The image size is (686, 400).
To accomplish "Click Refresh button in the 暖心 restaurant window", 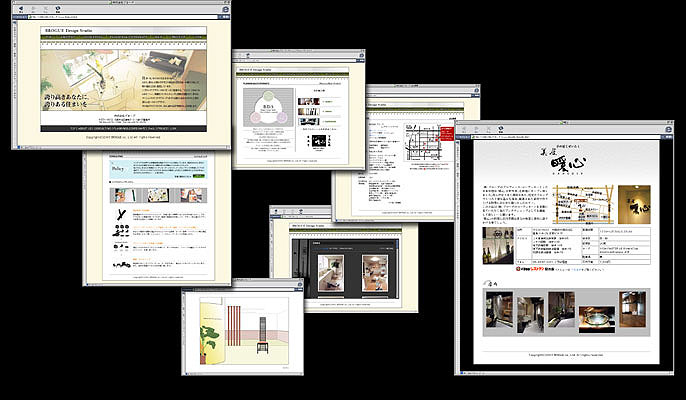I will (500, 129).
